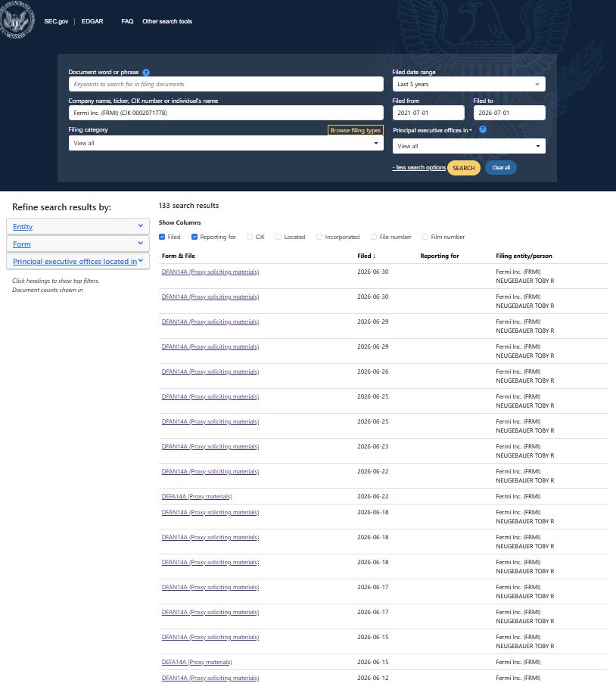Open Principal executive offices View all dropdown
This screenshot has width=616, height=683.
[x=468, y=147]
